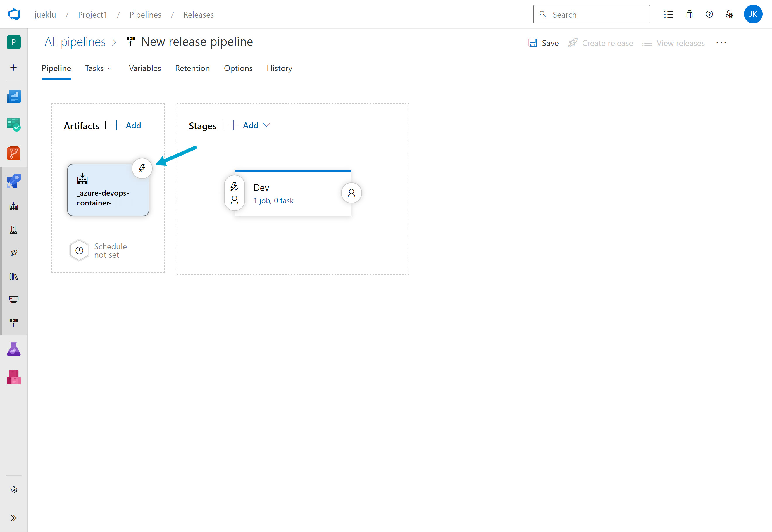Open Test Plans flask icon
772x532 pixels.
[x=14, y=349]
